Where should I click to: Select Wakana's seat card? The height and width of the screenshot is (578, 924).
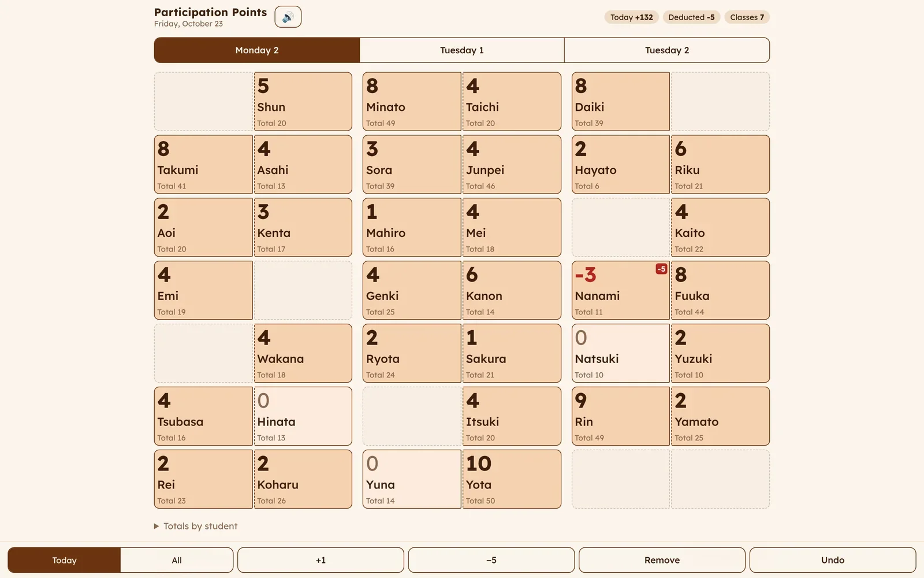click(x=303, y=353)
